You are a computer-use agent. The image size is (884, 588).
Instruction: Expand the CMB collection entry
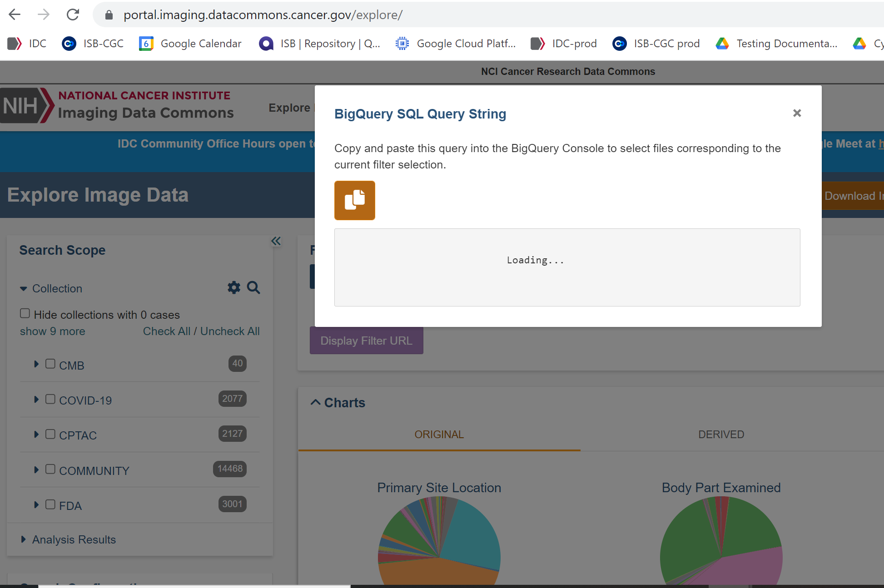click(x=37, y=364)
